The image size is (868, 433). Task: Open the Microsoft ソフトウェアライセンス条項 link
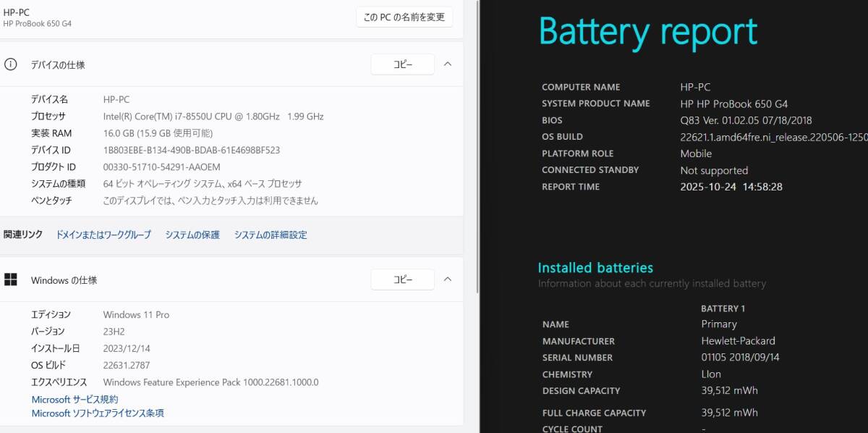pos(98,413)
